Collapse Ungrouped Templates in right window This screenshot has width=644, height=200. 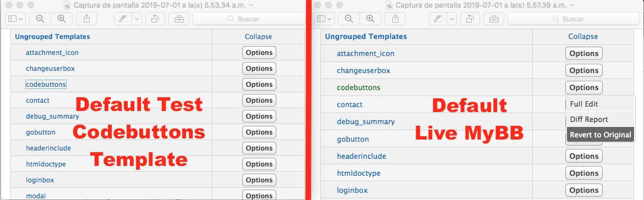[x=583, y=36]
